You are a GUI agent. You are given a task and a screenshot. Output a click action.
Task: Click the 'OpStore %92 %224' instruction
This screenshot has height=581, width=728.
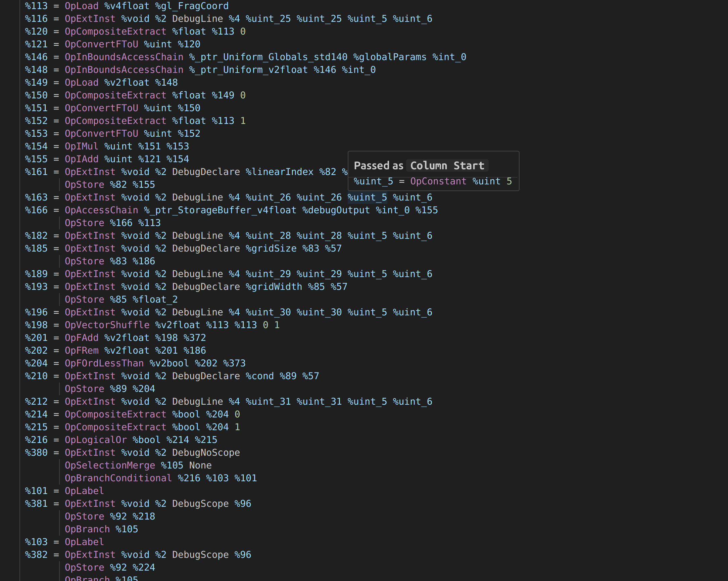pos(110,568)
